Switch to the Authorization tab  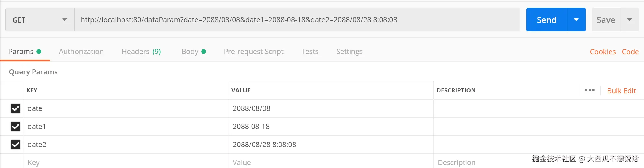pos(81,52)
